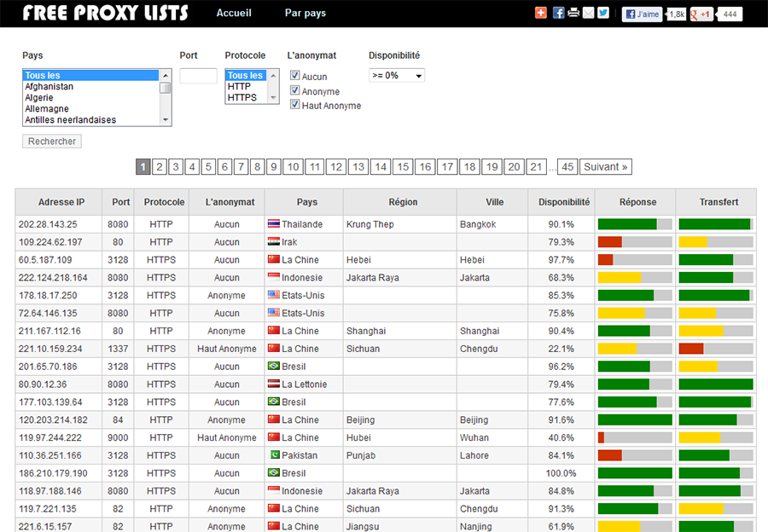Open the Accueil menu item
768x532 pixels.
pos(234,13)
